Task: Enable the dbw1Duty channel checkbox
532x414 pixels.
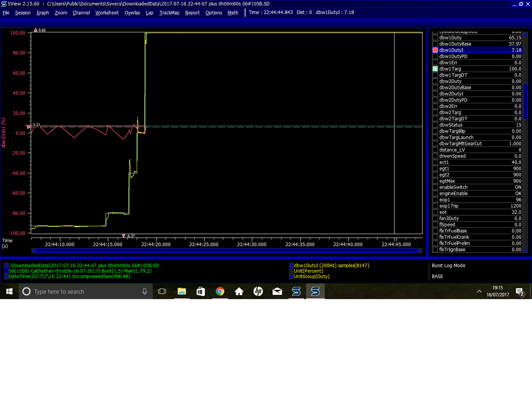Action: pos(435,38)
